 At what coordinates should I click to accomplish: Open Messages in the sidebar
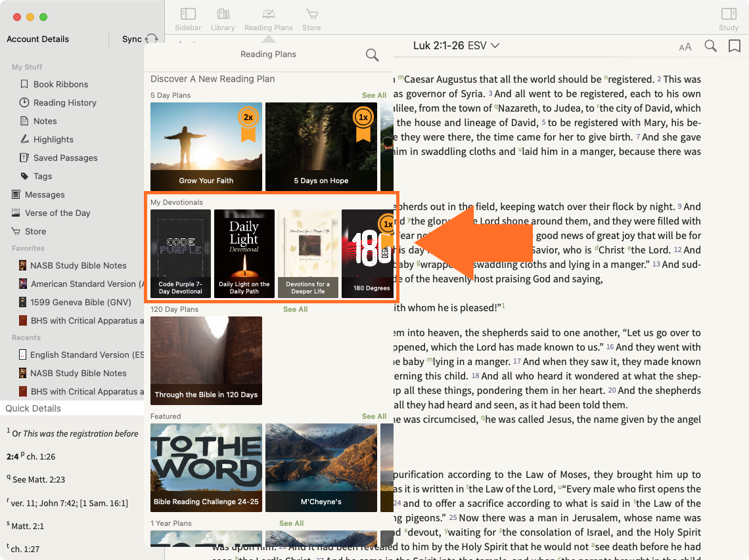pos(45,195)
